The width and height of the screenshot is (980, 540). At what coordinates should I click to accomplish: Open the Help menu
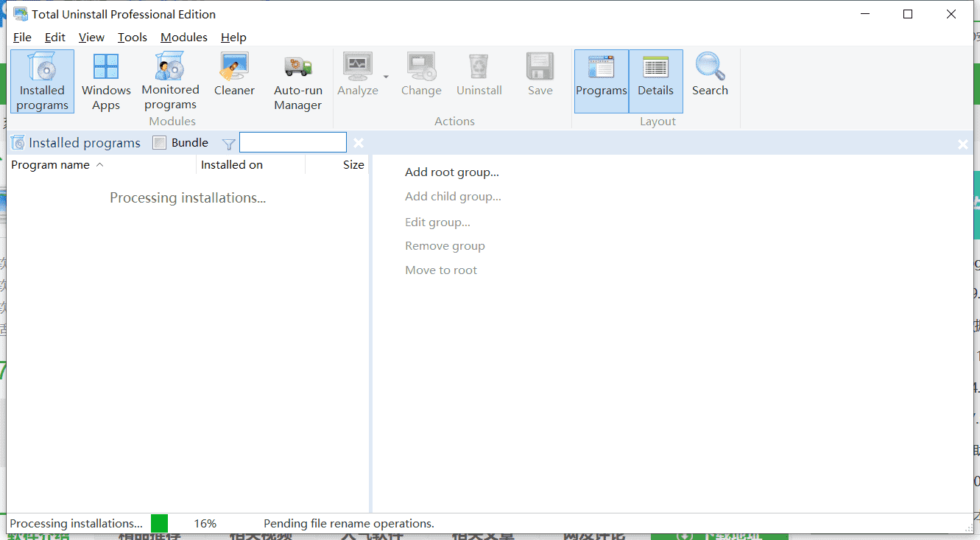tap(233, 37)
